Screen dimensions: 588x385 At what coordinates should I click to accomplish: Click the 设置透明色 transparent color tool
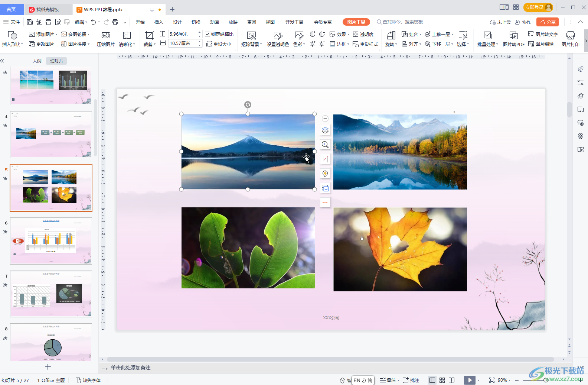tap(278, 39)
